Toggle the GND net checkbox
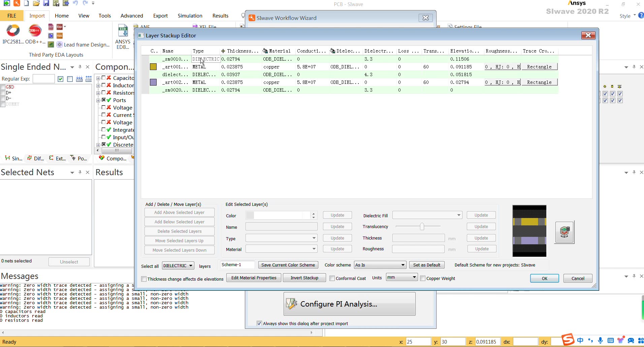644x347 pixels. [3, 87]
